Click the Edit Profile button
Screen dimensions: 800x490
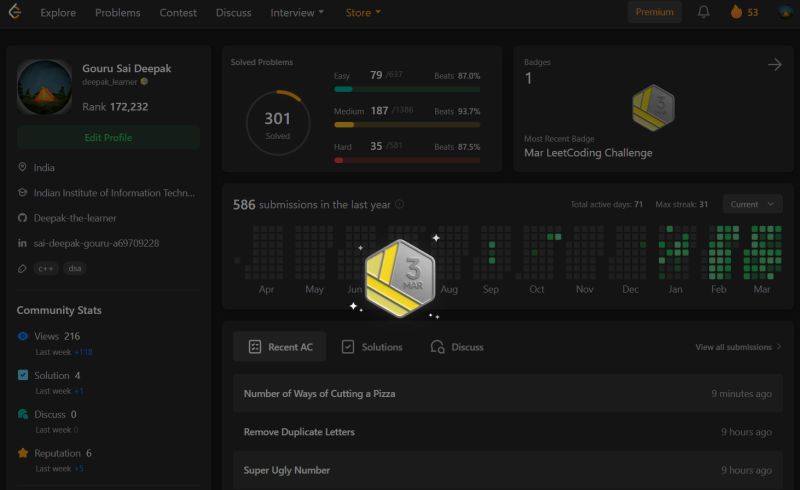[x=108, y=138]
